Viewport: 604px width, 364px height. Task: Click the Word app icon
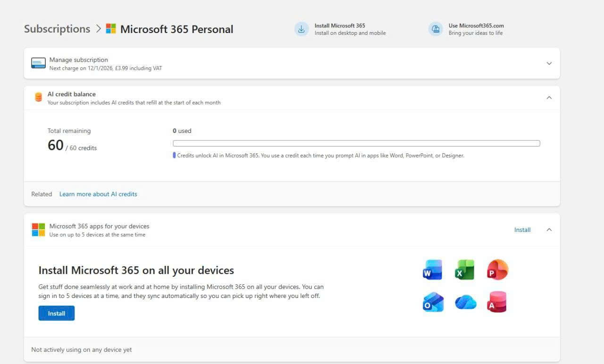point(432,270)
